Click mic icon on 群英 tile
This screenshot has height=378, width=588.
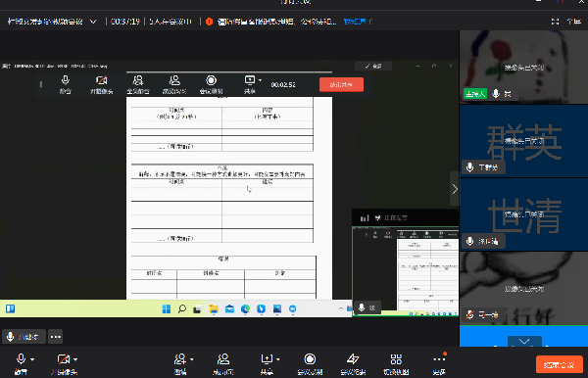[469, 167]
